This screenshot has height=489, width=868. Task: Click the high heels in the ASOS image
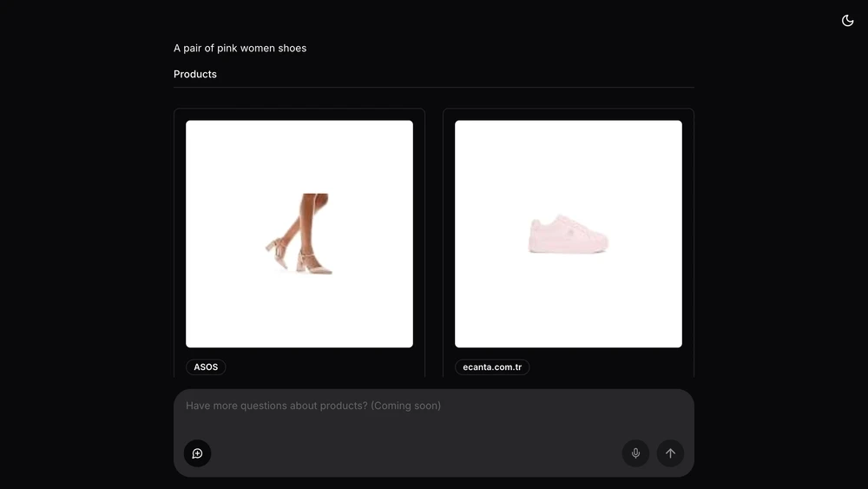point(299,258)
